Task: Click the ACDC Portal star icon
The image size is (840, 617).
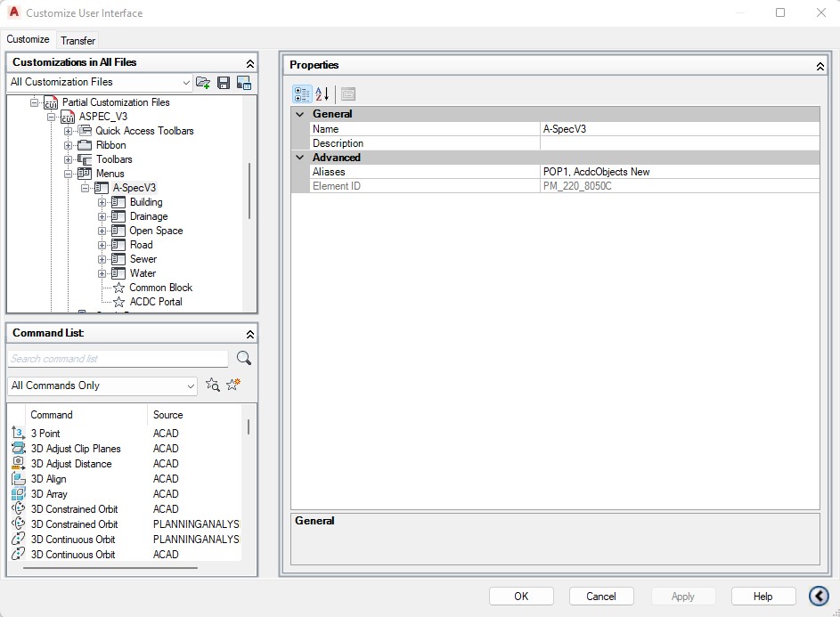Action: pos(119,302)
